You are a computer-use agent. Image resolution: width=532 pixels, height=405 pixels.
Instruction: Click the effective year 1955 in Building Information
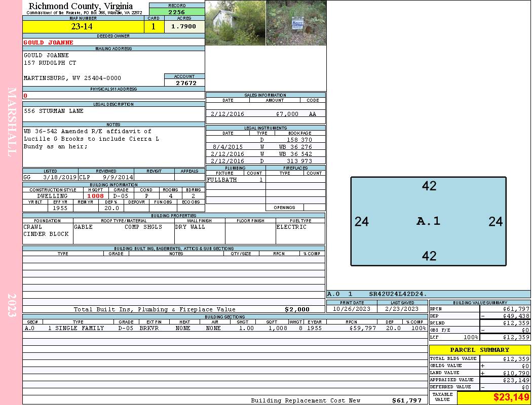[x=60, y=208]
